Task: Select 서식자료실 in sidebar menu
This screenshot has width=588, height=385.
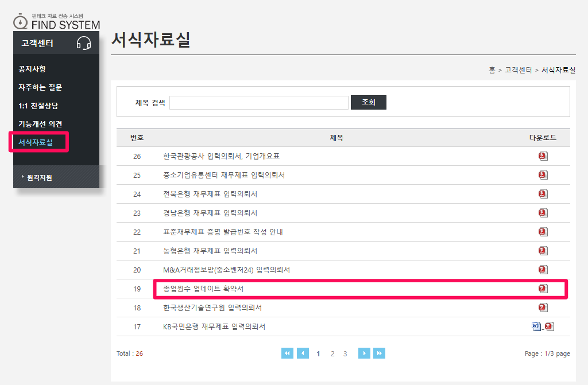Action: click(36, 142)
